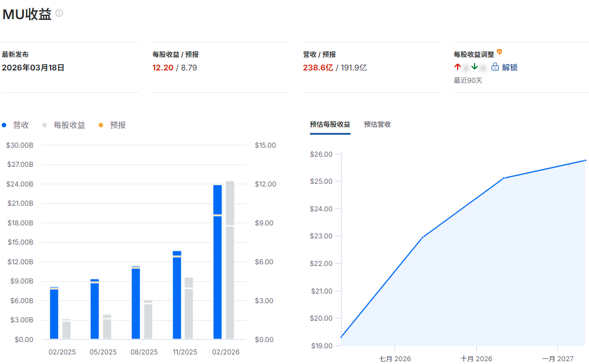Switch to the 预估营收 tab

[377, 125]
